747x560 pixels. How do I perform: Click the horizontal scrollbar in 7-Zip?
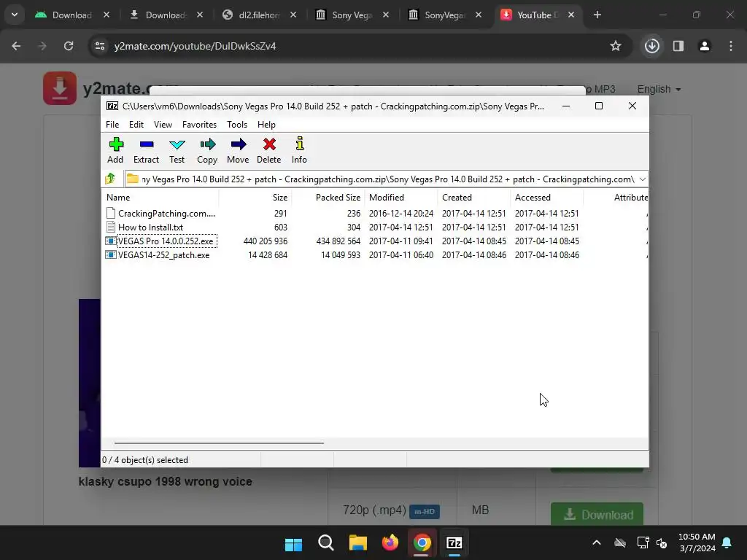point(219,443)
